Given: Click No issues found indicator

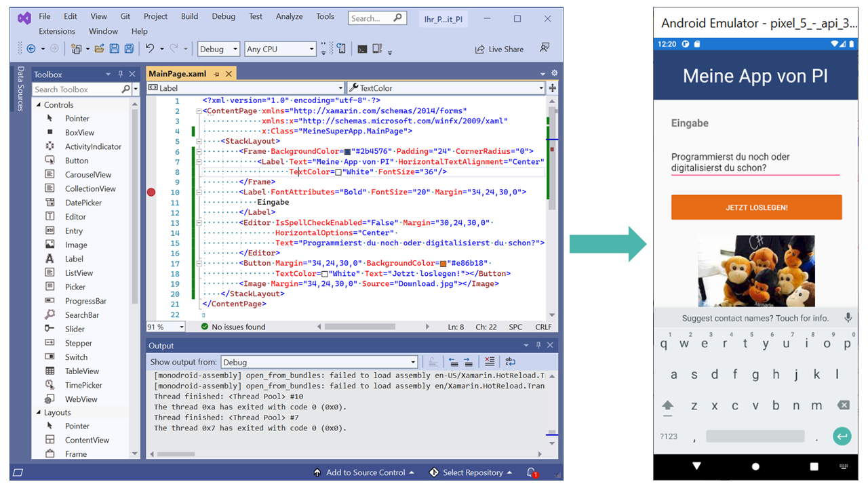Looking at the screenshot, I should pos(233,327).
